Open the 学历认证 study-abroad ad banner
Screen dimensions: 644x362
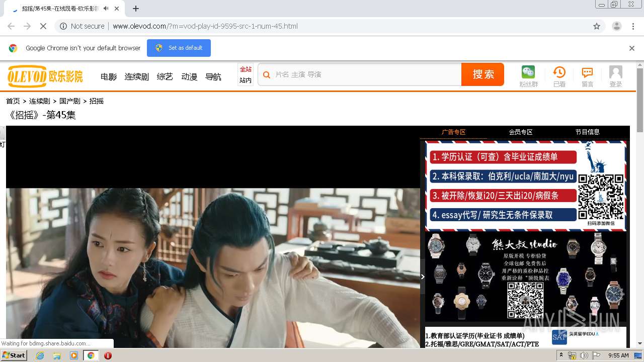pos(526,186)
